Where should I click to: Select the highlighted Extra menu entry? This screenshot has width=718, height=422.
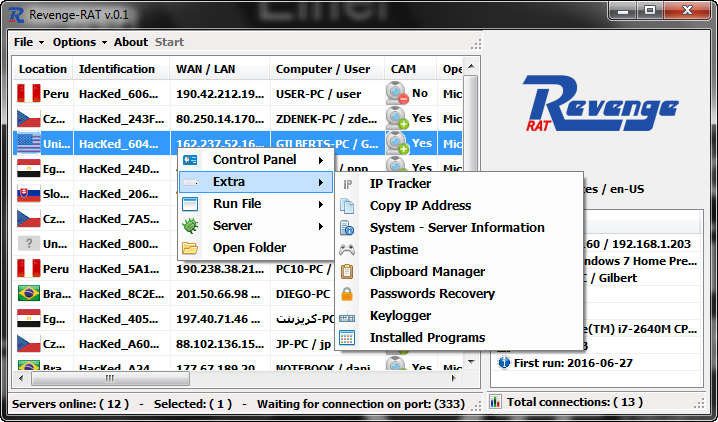point(256,182)
